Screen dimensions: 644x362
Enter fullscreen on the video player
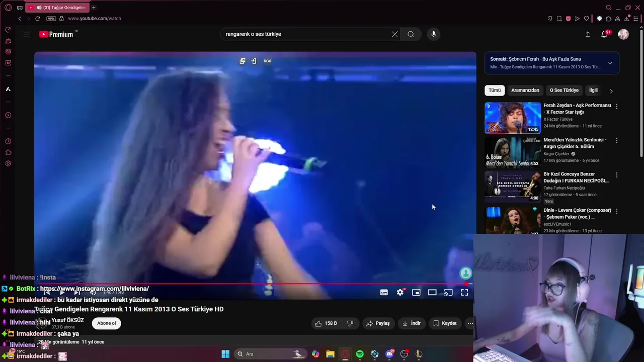(464, 292)
